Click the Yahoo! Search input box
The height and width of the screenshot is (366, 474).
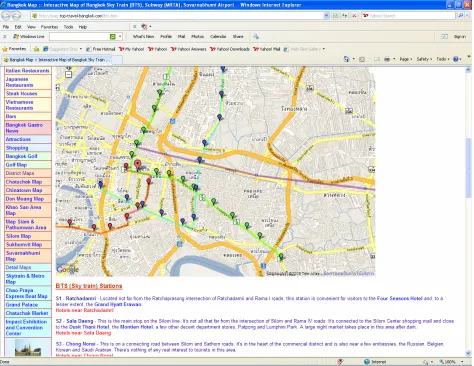(x=408, y=16)
